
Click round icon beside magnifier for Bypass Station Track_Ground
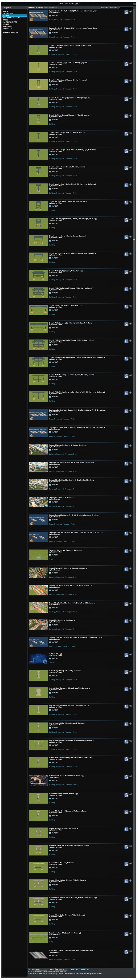(x=131, y=28)
